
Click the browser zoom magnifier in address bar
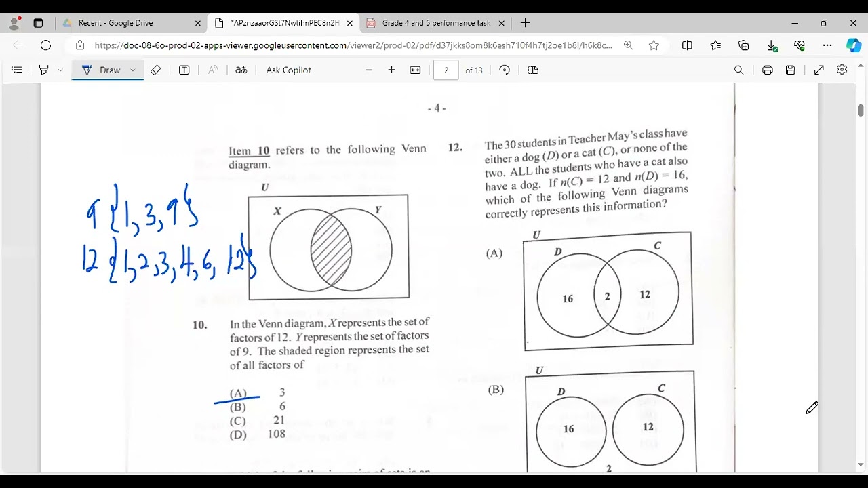click(629, 45)
